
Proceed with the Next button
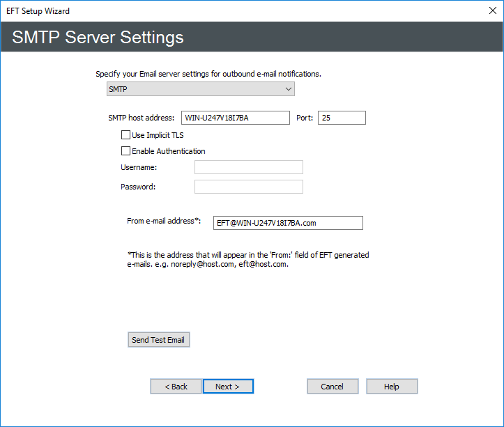pyautogui.click(x=228, y=387)
